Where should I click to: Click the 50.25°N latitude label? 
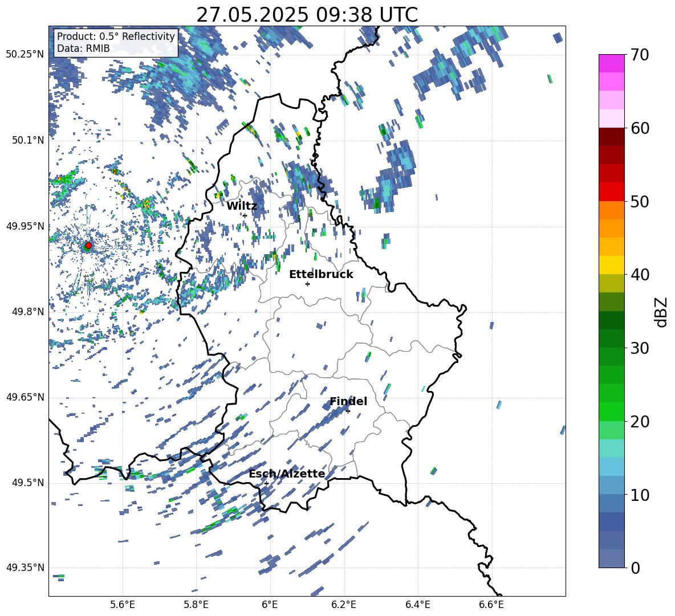(x=25, y=55)
